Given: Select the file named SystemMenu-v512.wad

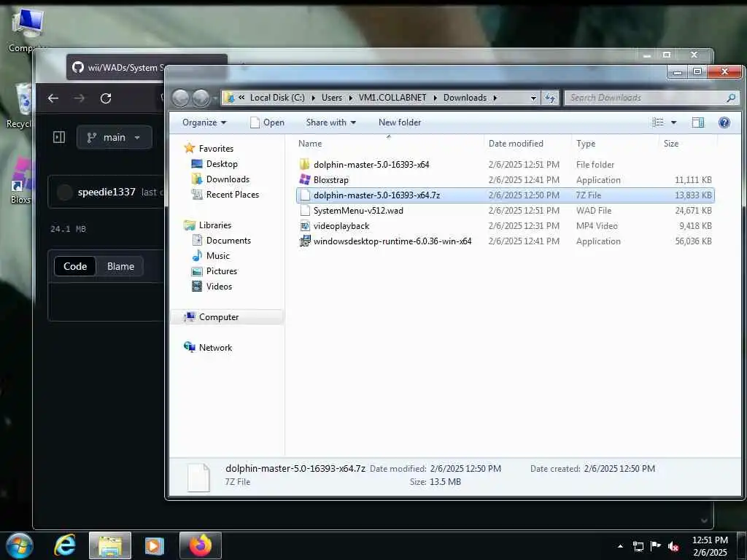Looking at the screenshot, I should (358, 211).
